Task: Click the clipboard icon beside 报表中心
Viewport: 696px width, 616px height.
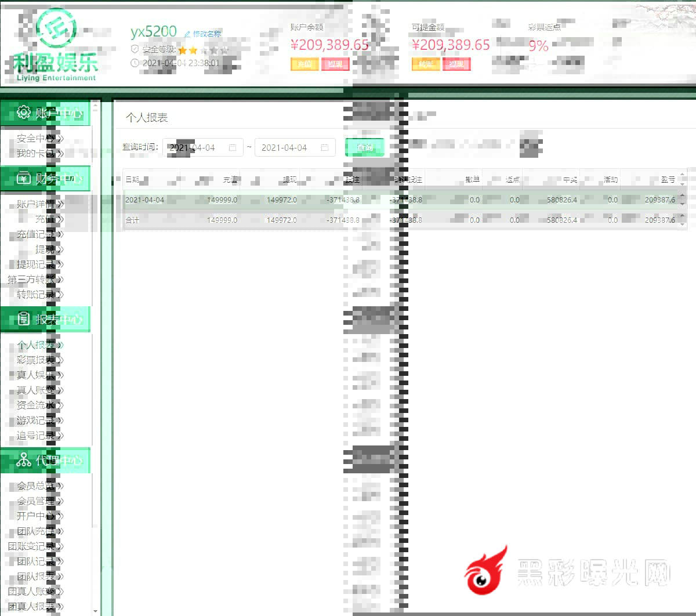Action: tap(23, 319)
